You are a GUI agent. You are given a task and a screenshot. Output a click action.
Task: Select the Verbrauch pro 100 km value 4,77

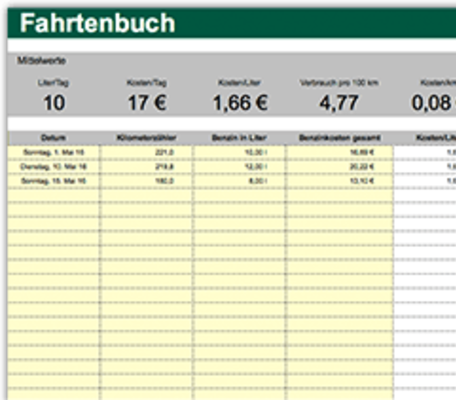pos(339,103)
